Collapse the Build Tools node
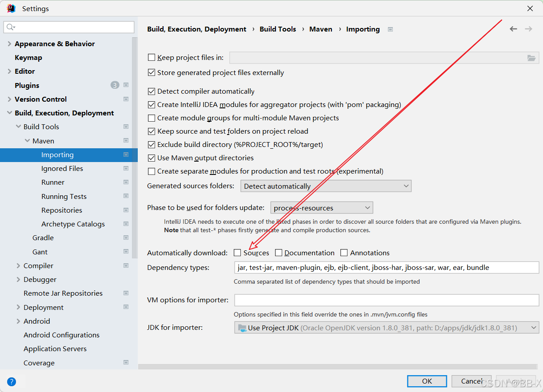Image resolution: width=543 pixels, height=392 pixels. click(18, 127)
